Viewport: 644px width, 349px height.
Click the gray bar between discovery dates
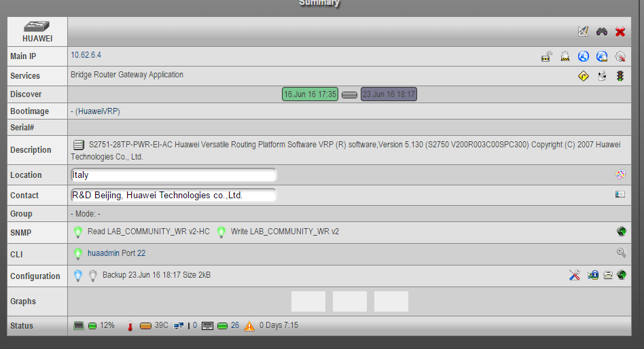pyautogui.click(x=350, y=95)
